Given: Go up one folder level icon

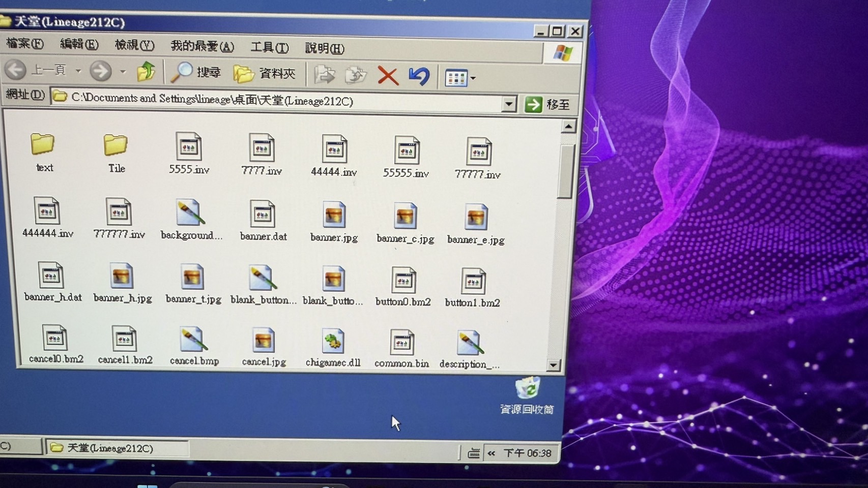Looking at the screenshot, I should tap(146, 72).
